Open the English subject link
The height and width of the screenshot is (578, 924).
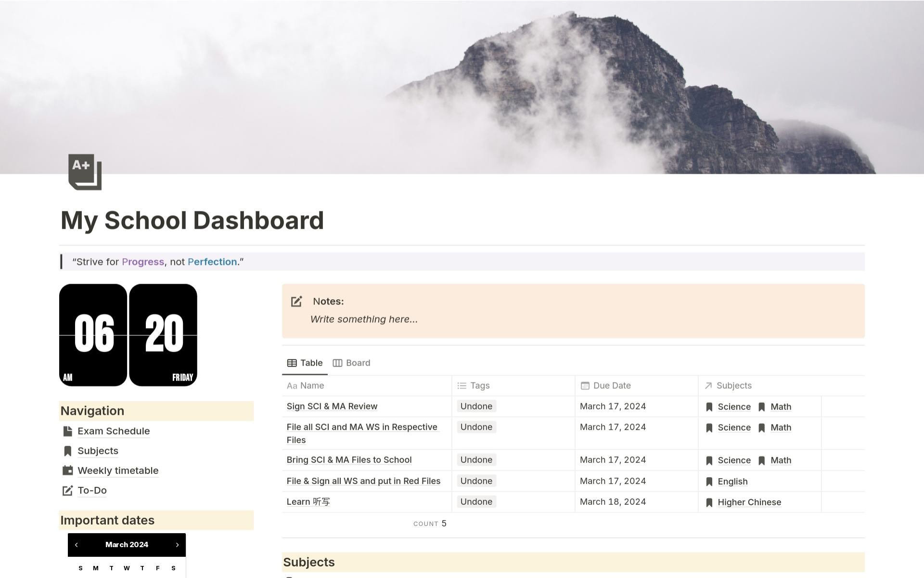(732, 482)
